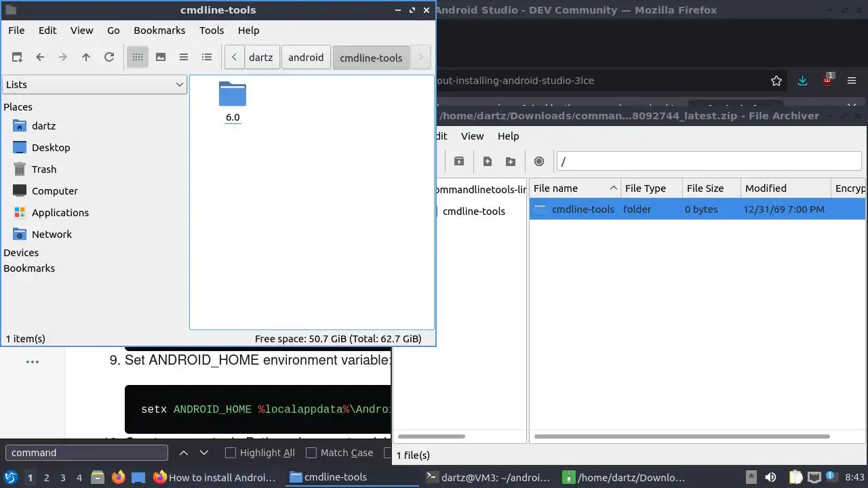Click extract files icon in File Archiver
Viewport: 868px width, 488px height.
tap(459, 161)
